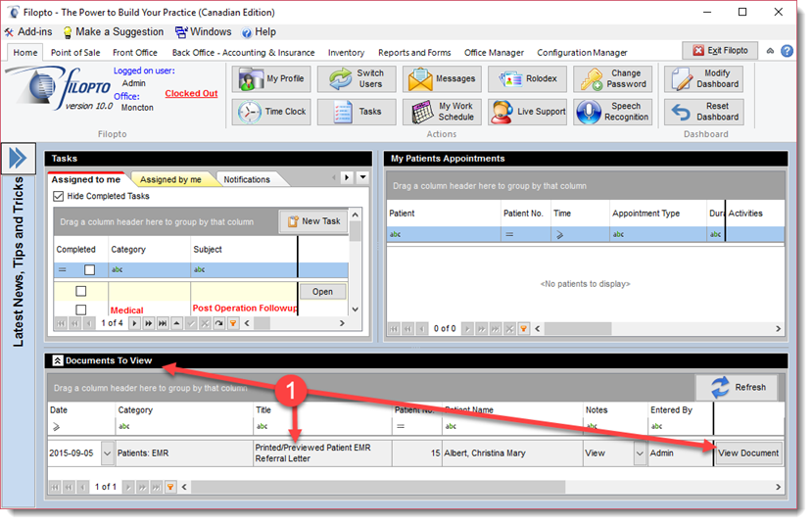Image resolution: width=812 pixels, height=524 pixels.
Task: Open Windows menu
Action: click(203, 32)
